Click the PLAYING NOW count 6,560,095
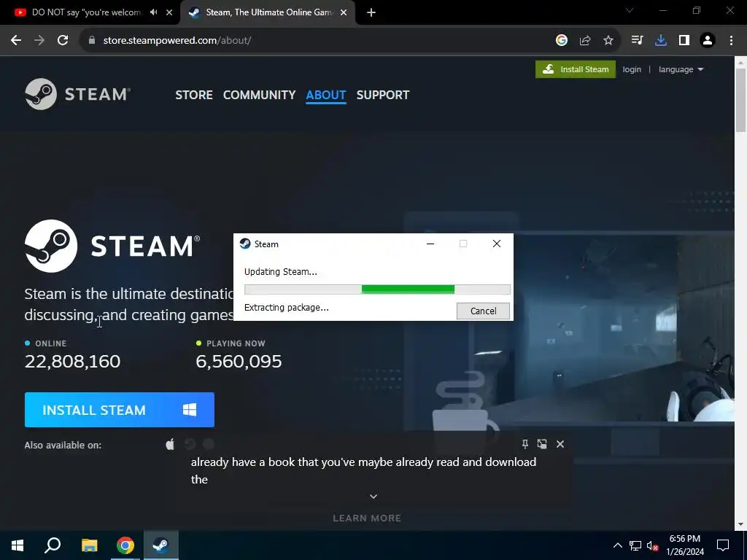The image size is (747, 560). (x=239, y=362)
